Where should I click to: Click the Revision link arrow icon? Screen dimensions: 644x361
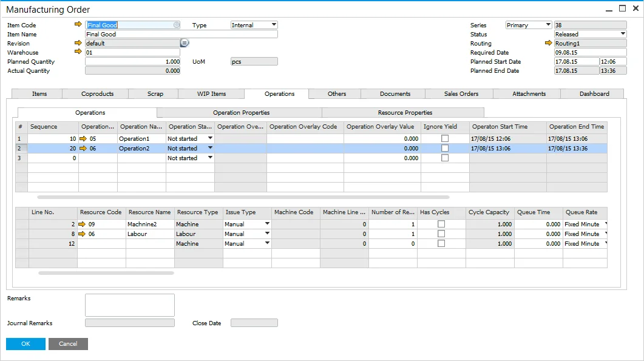78,43
